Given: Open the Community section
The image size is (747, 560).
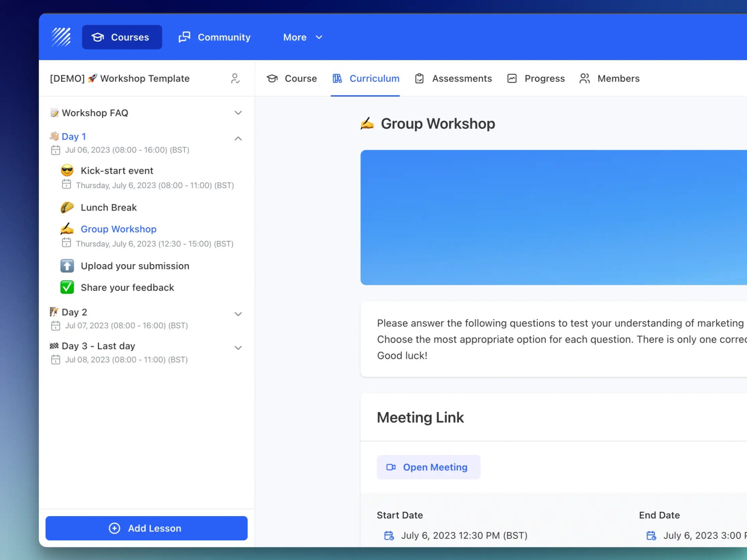Looking at the screenshot, I should pos(215,37).
